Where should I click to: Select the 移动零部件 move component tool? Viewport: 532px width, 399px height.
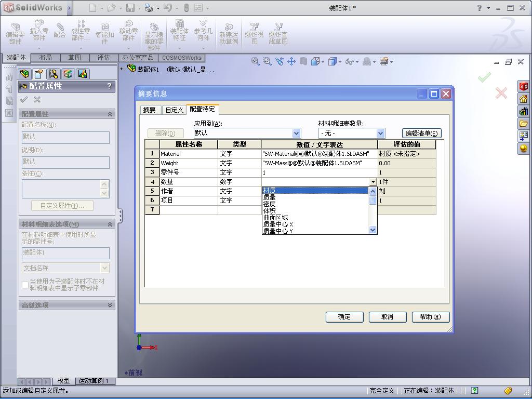128,30
